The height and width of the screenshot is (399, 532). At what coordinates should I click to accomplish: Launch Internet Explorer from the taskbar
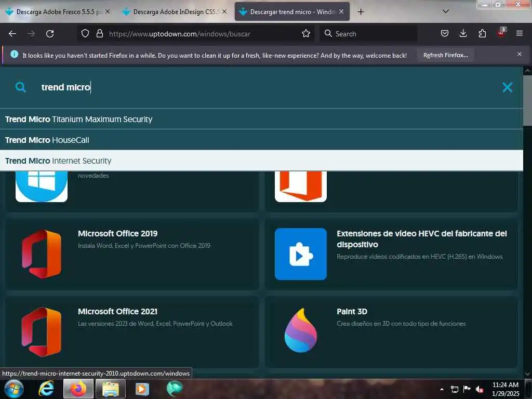46,389
